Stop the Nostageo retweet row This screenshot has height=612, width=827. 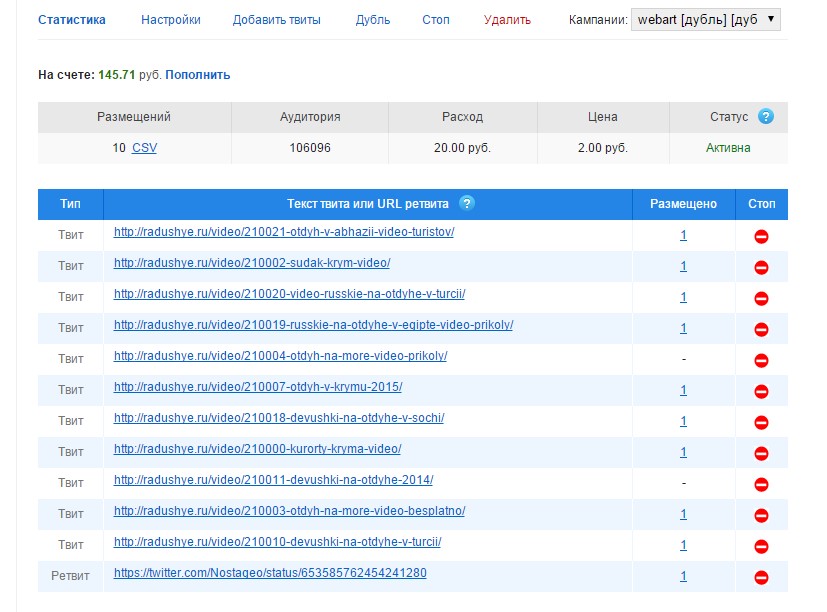(x=761, y=578)
